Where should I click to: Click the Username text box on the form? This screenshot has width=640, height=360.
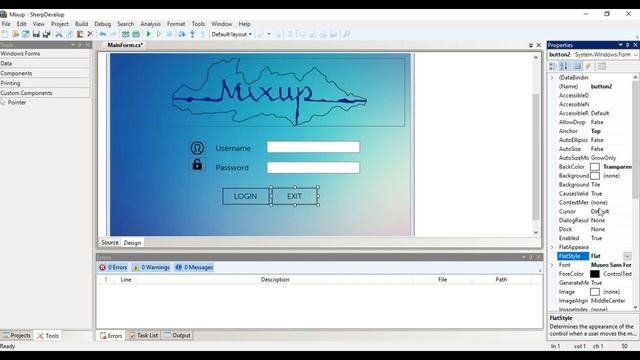[x=313, y=147]
